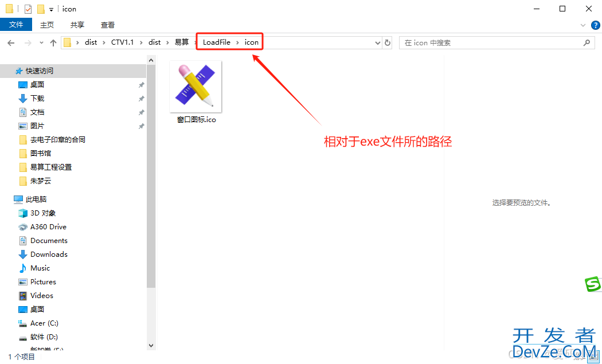Switch to the 主页 ribbon tab

[x=47, y=25]
